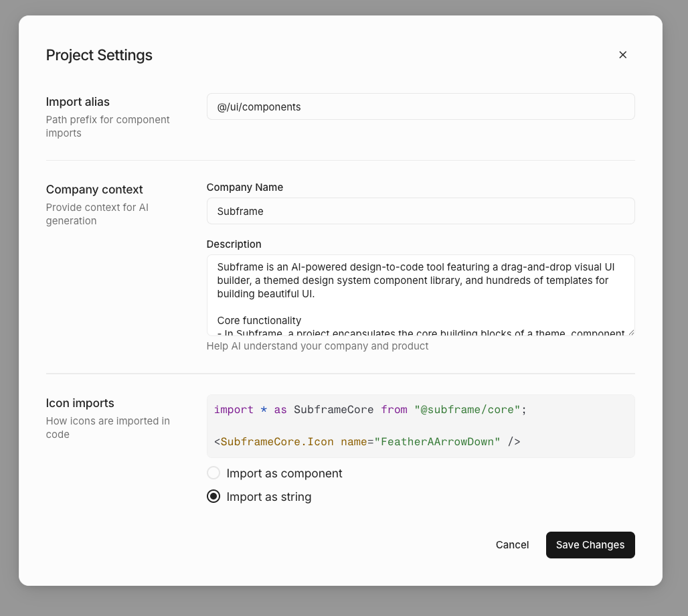The height and width of the screenshot is (616, 688).
Task: Click the Save Changes button
Action: coord(590,545)
